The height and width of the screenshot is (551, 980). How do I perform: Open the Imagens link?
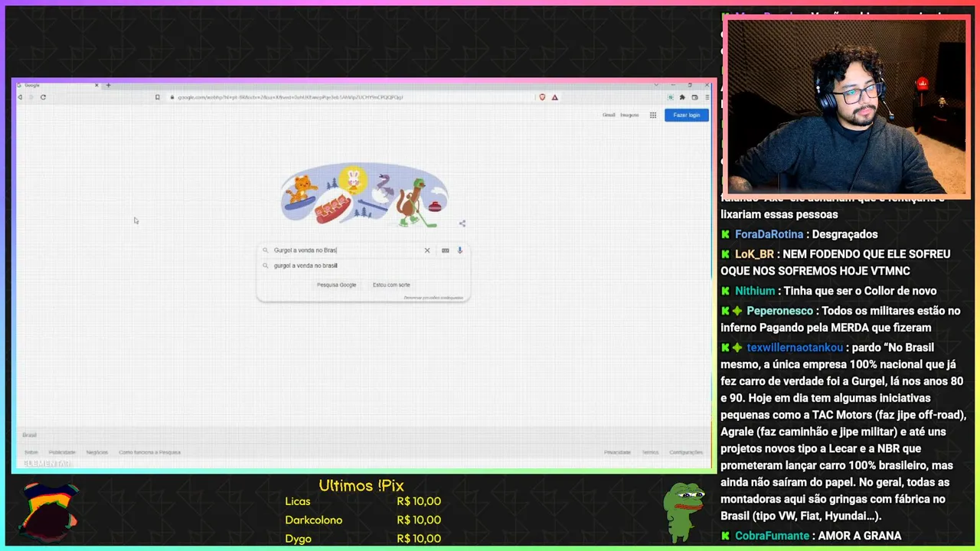pyautogui.click(x=629, y=115)
